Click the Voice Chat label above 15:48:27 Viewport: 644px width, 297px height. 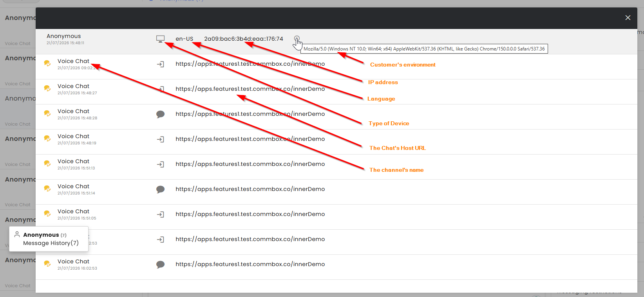coord(73,86)
